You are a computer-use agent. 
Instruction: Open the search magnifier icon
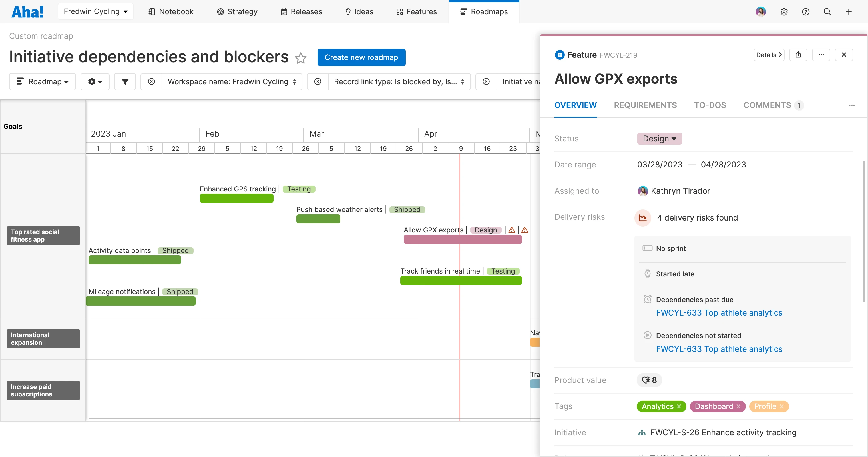point(827,12)
